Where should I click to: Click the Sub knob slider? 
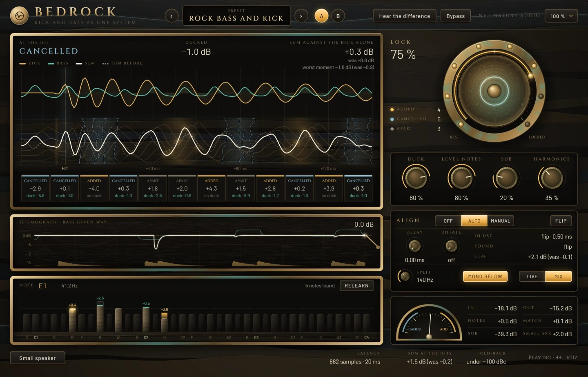coord(506,178)
